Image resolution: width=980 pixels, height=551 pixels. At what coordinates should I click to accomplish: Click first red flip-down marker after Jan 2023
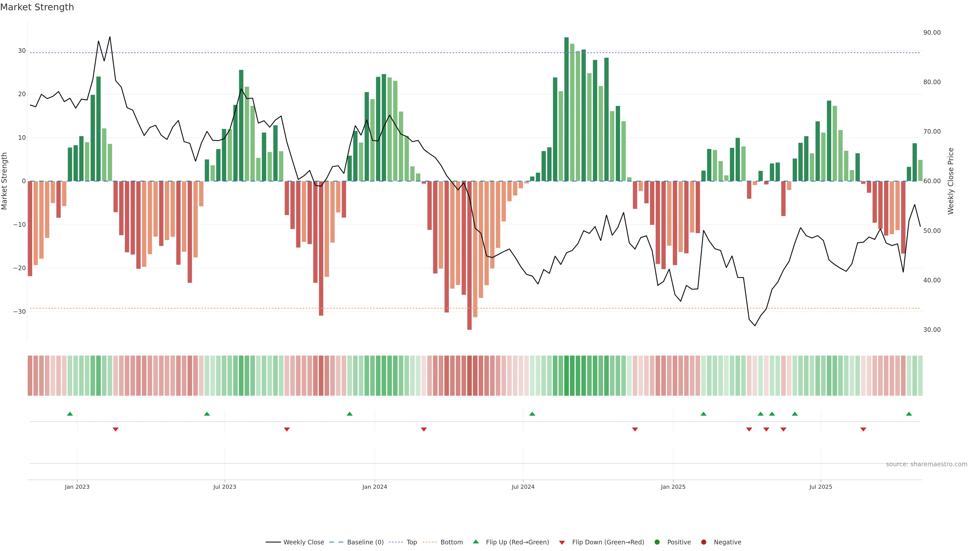[116, 429]
